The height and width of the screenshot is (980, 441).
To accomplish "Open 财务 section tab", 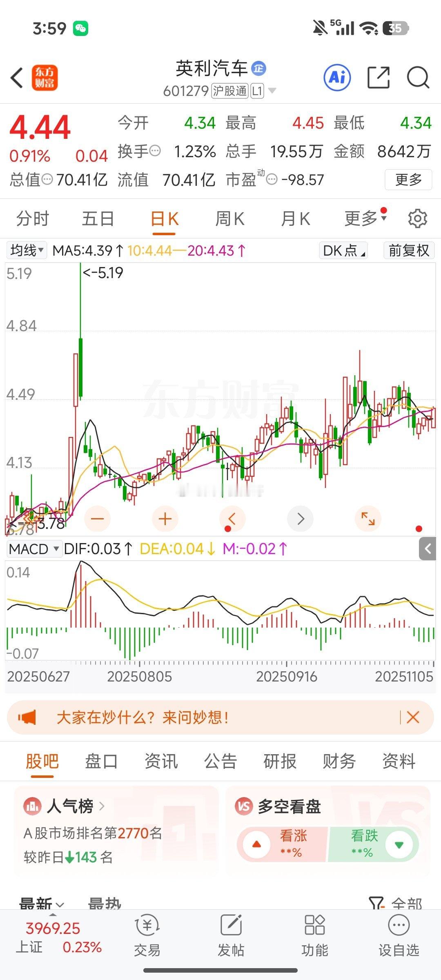I will [x=339, y=761].
